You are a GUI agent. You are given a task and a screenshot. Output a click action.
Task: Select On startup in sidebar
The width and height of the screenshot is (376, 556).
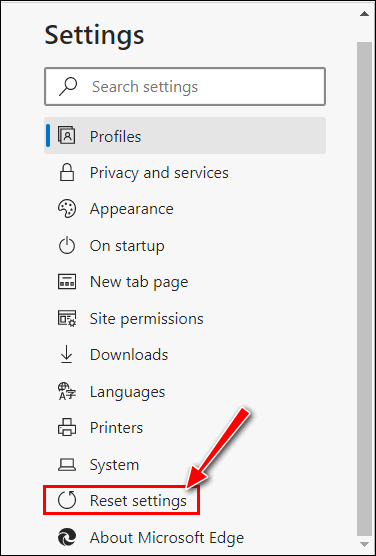(x=185, y=246)
